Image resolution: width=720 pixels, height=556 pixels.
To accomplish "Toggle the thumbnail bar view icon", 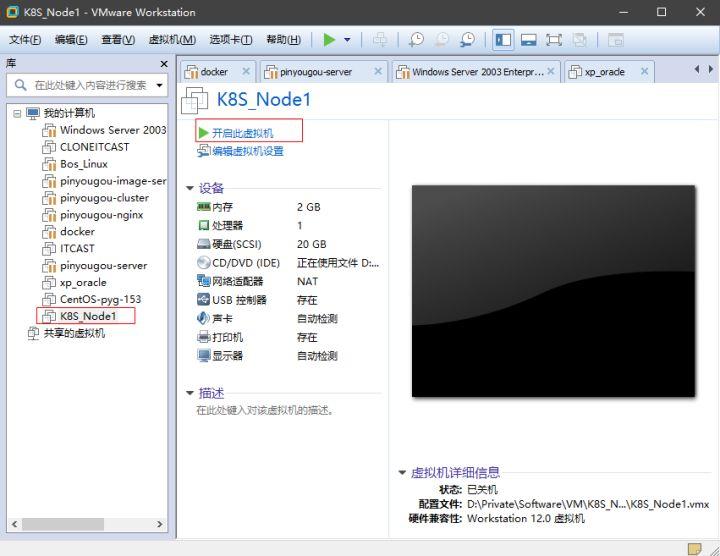I will tap(529, 40).
